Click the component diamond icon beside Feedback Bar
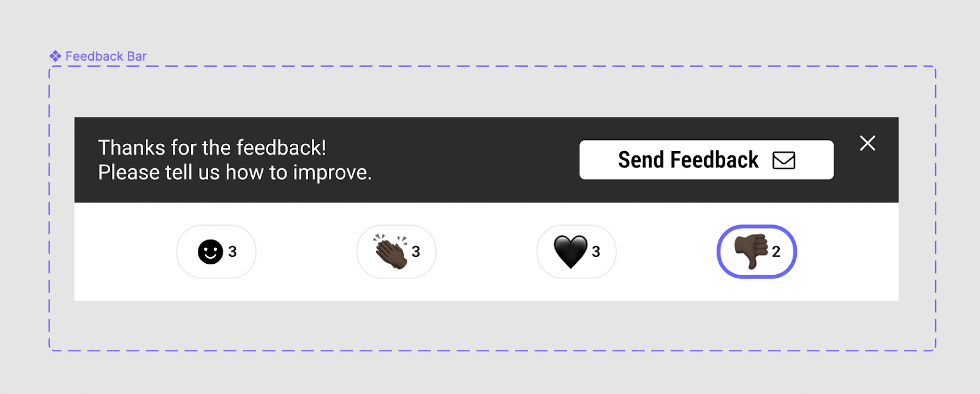Screen dimensions: 980x394 coord(55,56)
